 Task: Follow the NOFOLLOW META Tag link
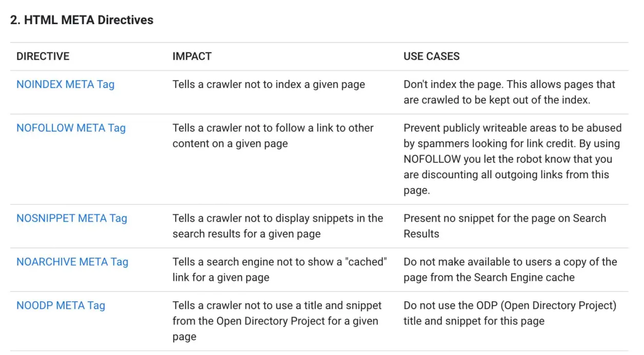coord(71,128)
